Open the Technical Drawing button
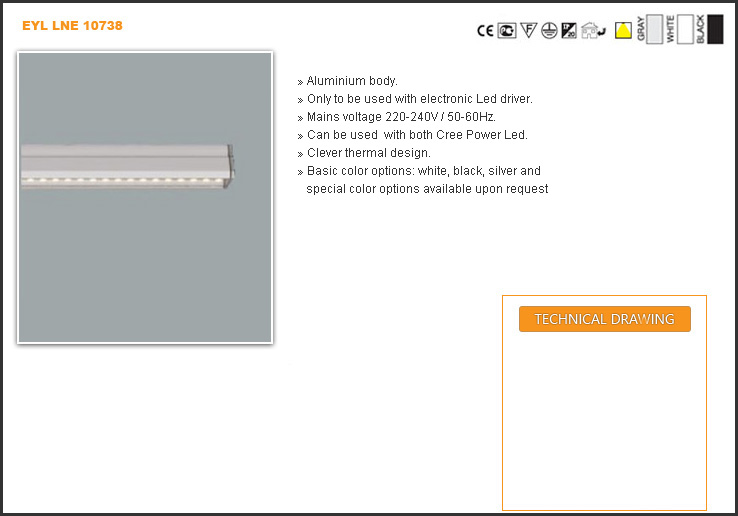Viewport: 738px width, 516px height. (605, 319)
